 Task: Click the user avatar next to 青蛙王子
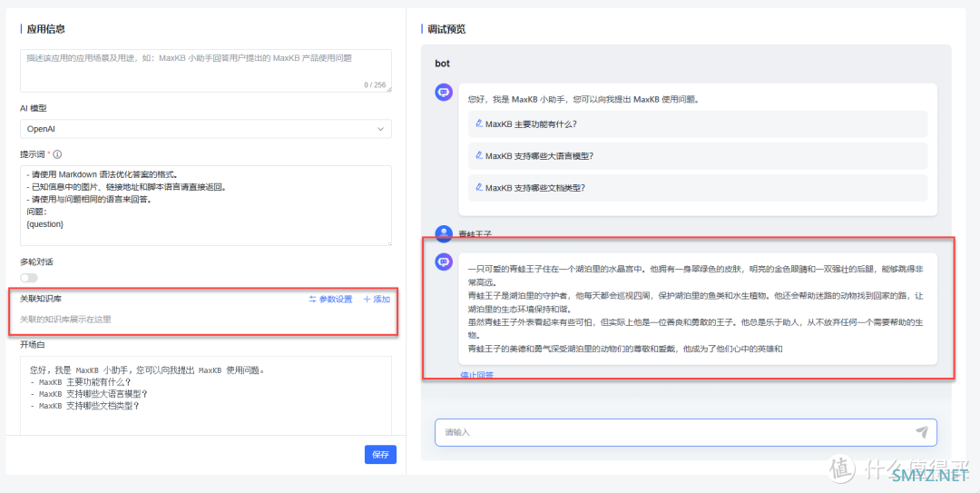point(444,234)
